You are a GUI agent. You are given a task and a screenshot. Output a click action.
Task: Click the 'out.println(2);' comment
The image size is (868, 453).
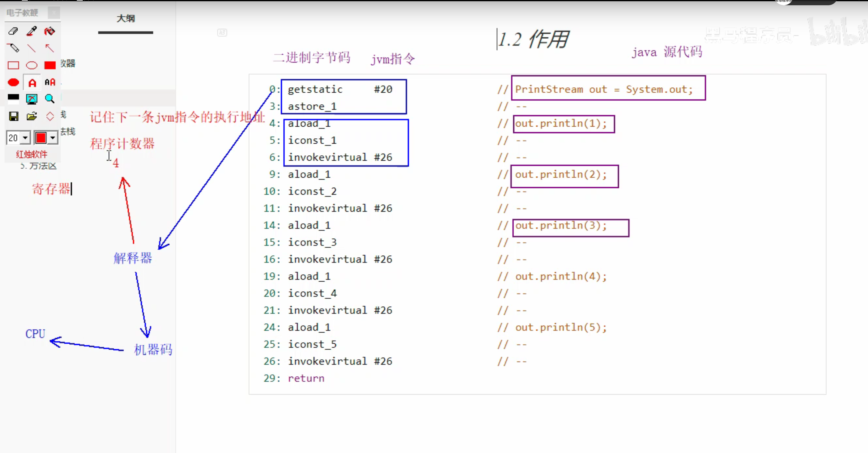(561, 174)
